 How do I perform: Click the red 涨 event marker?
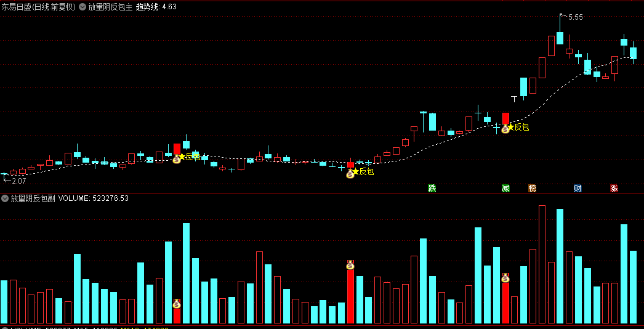point(614,189)
